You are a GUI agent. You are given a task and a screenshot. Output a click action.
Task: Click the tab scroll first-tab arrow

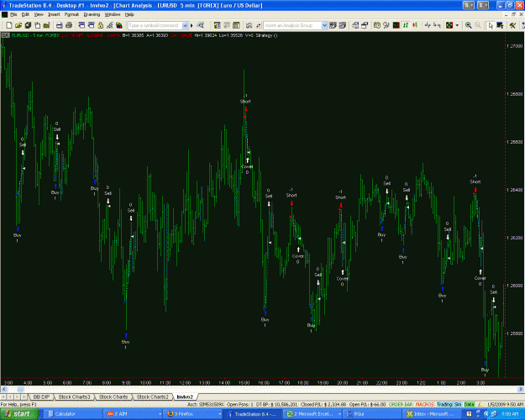pos(3,396)
